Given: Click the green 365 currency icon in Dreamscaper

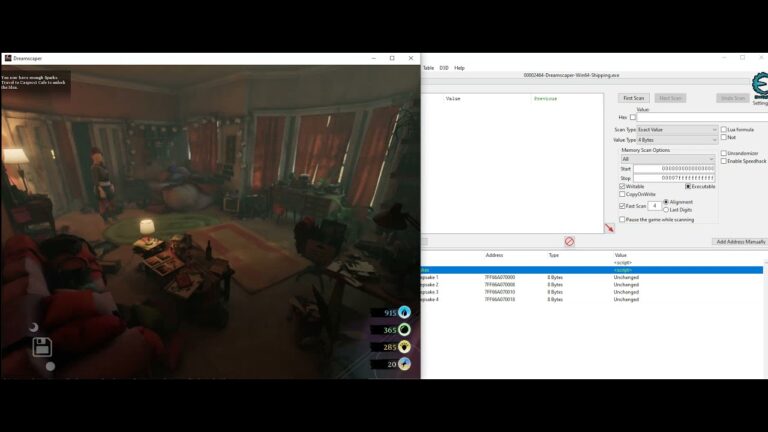Looking at the screenshot, I should (x=404, y=330).
